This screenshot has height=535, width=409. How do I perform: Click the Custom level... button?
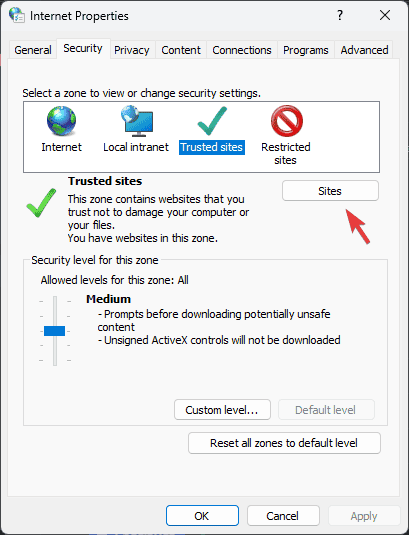point(222,410)
